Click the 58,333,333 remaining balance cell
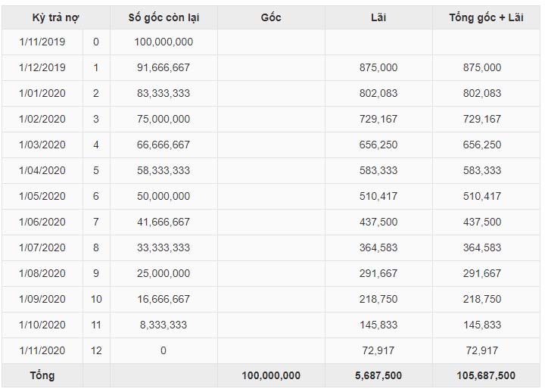Screen dimensions: 545x392 pyautogui.click(x=163, y=170)
